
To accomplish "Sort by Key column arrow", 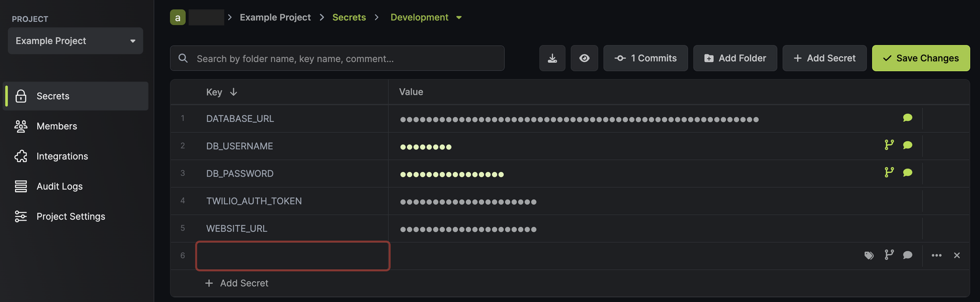I will pos(233,92).
